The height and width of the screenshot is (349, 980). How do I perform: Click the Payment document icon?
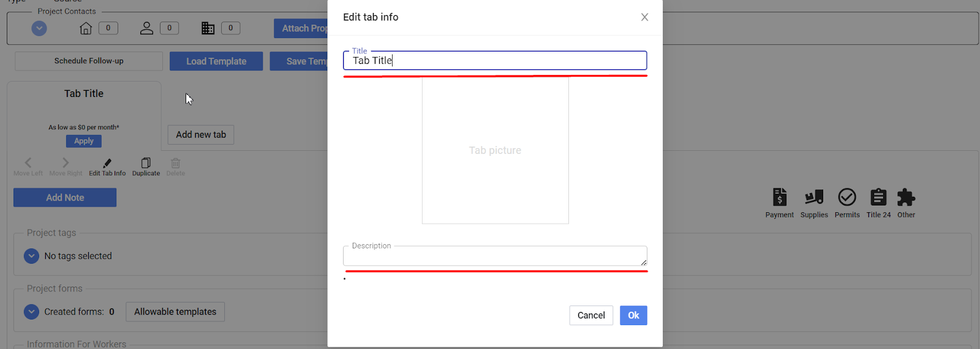(x=779, y=197)
